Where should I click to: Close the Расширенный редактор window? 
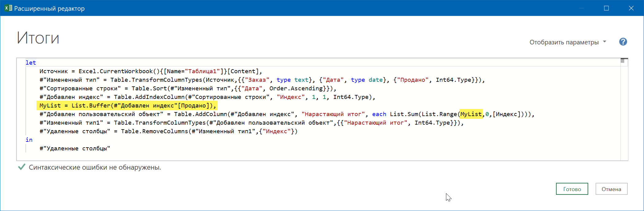[x=631, y=8]
